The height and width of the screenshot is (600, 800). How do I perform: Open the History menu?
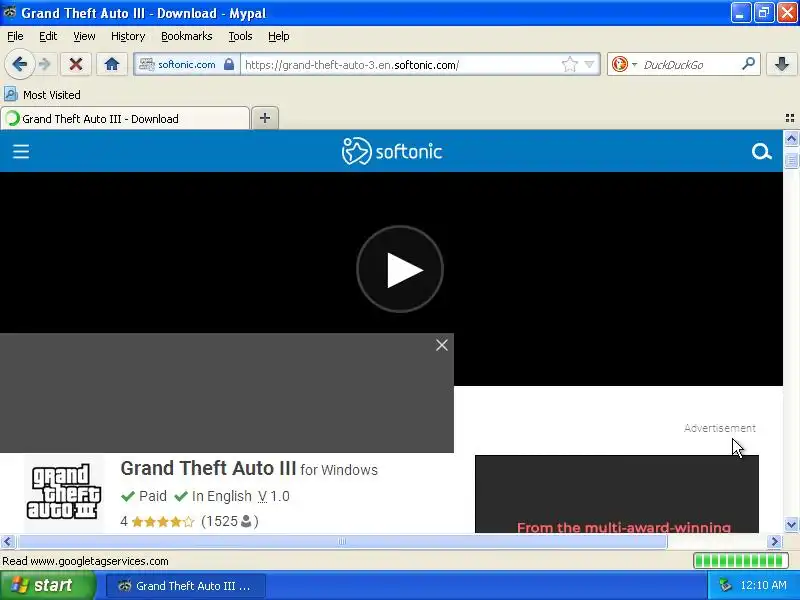coord(128,36)
